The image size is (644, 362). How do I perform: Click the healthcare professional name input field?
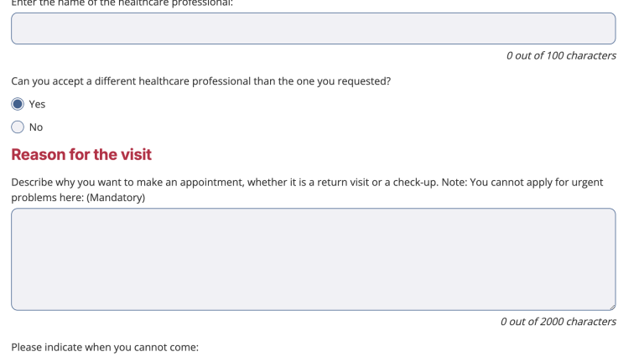coord(314,28)
